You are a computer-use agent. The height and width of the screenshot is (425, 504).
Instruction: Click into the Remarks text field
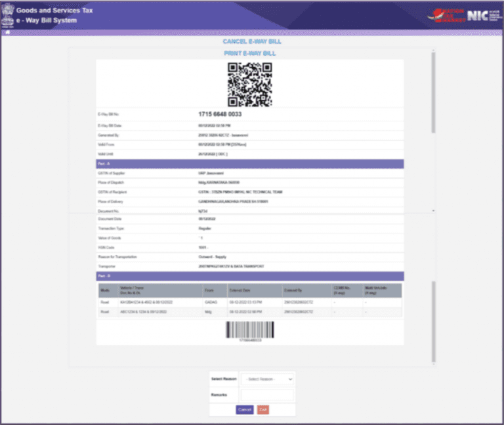pyautogui.click(x=268, y=395)
